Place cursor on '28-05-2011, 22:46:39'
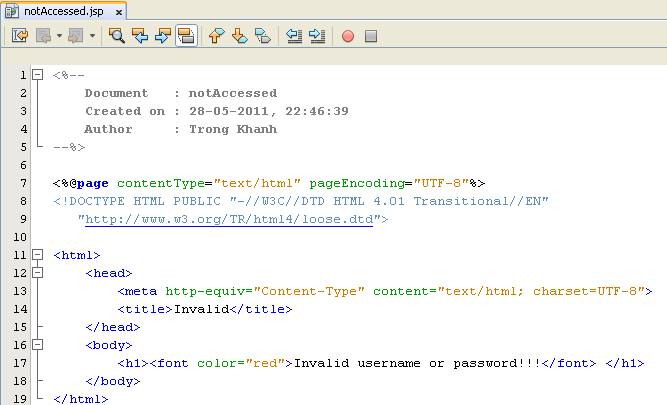This screenshot has height=405, width=667. point(269,111)
